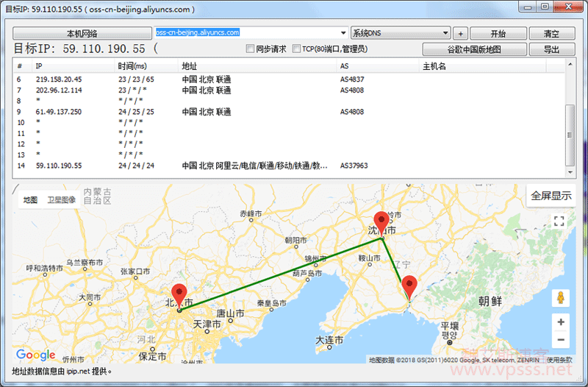
Task: Click the 地址 column header
Action: (x=257, y=66)
